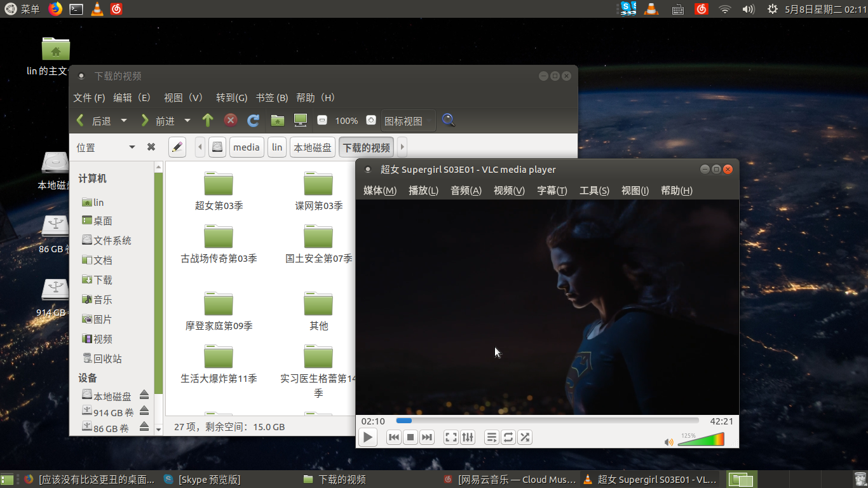Open Firefox from top panel

point(56,9)
